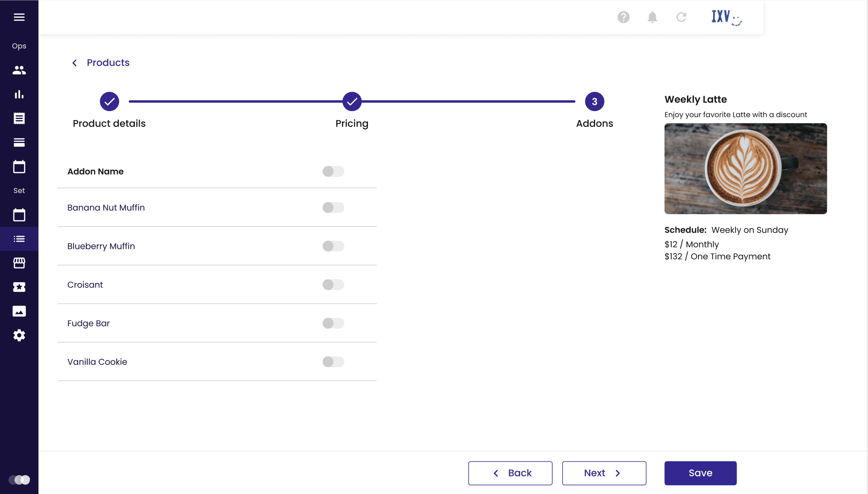The height and width of the screenshot is (494, 868).
Task: Click the notifications bell icon
Action: [652, 17]
